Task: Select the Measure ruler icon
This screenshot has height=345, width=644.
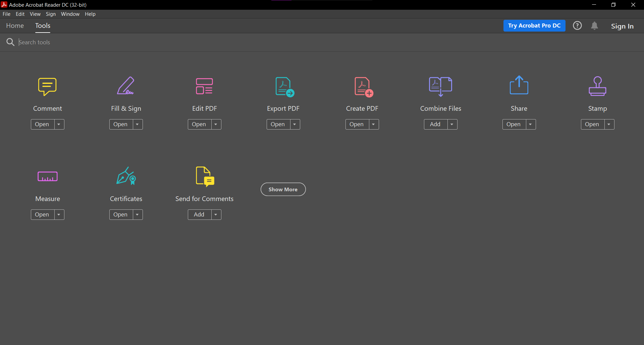Action: [x=48, y=177]
